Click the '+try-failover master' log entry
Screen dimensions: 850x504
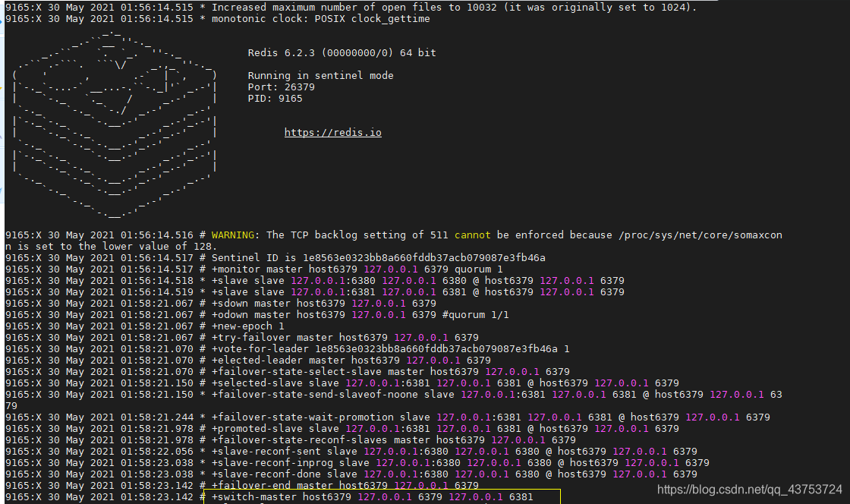coord(242,338)
